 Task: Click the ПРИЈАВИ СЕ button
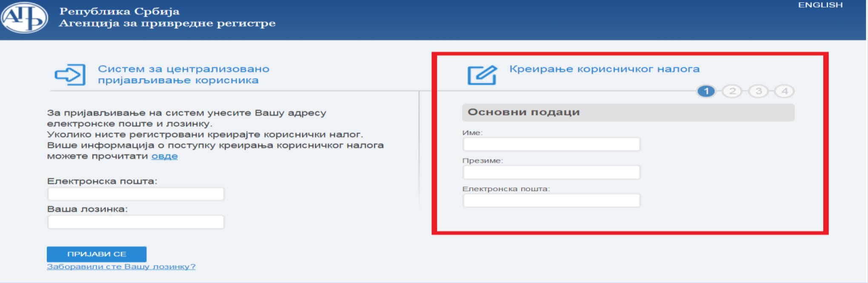pyautogui.click(x=97, y=254)
